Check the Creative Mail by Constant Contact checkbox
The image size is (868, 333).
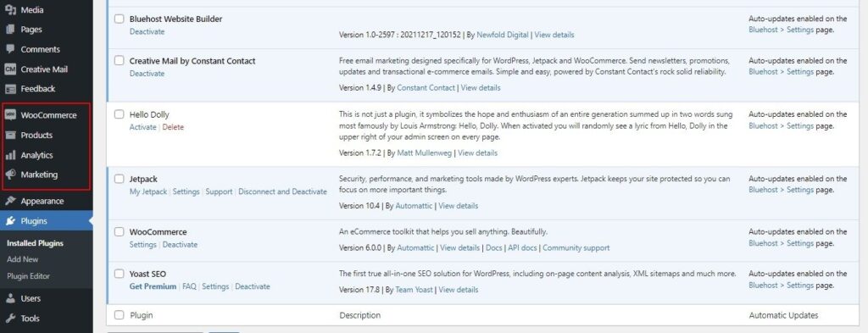[119, 61]
